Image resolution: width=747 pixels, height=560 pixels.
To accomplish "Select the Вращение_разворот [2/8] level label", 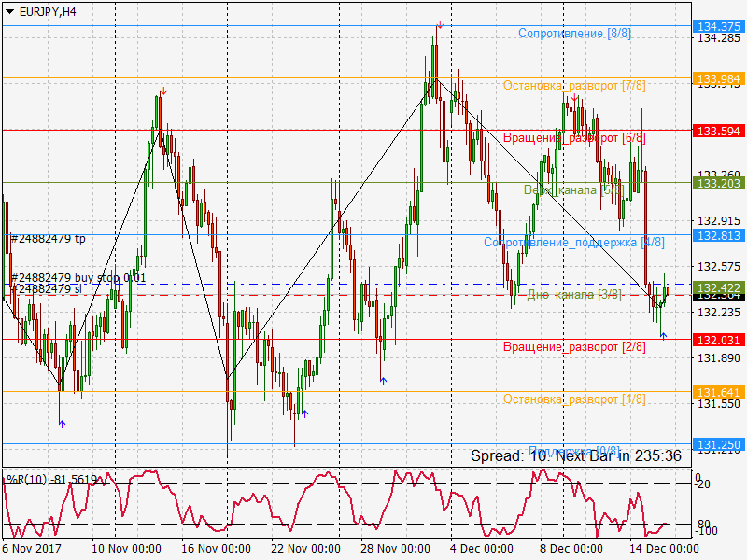I will coord(574,347).
